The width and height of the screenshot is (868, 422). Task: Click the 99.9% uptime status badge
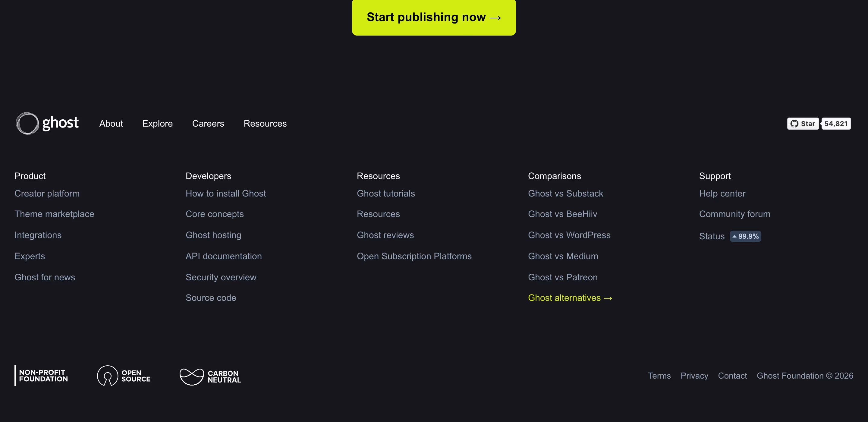pos(745,236)
